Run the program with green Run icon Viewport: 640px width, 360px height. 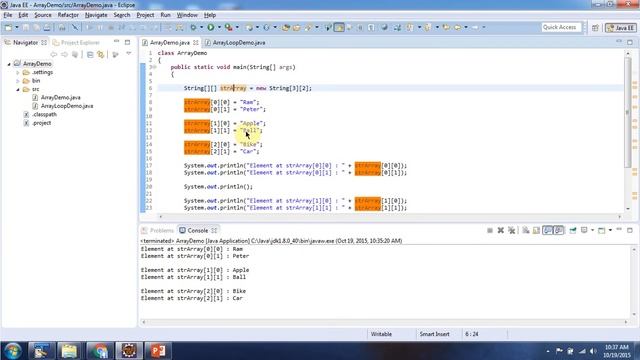(x=211, y=27)
